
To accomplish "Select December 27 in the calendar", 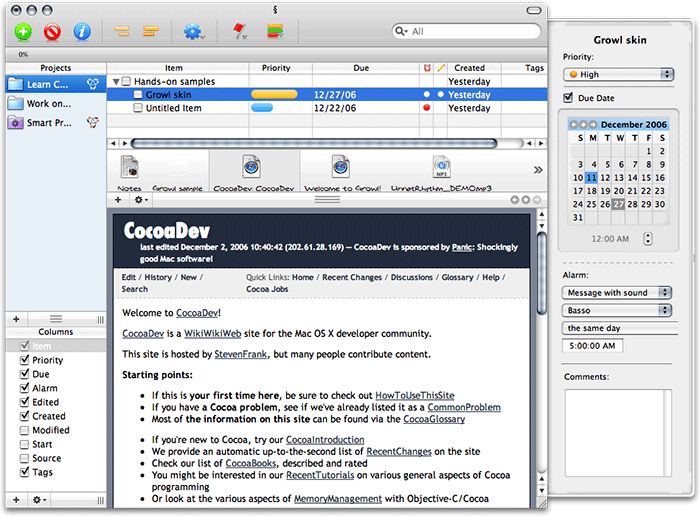I will click(x=618, y=204).
